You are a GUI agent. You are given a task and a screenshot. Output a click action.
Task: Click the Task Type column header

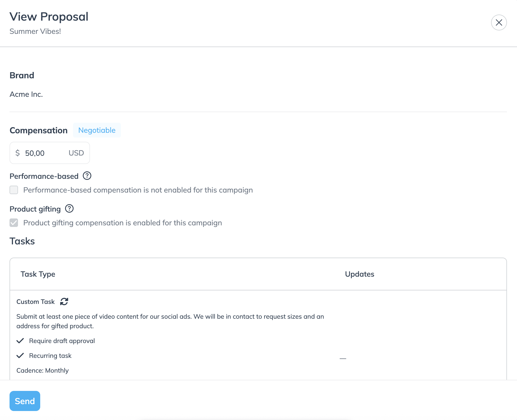click(x=38, y=274)
